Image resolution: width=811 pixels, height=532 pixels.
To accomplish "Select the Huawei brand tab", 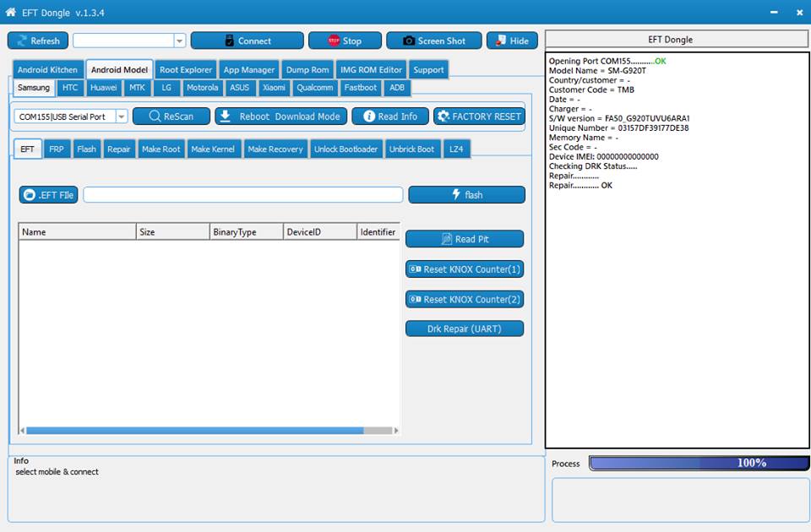I will (103, 88).
